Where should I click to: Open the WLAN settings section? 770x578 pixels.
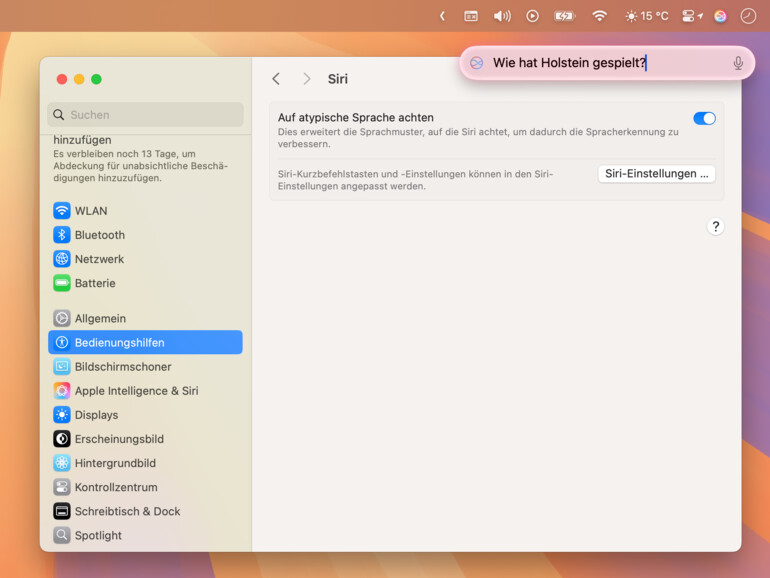tap(91, 211)
